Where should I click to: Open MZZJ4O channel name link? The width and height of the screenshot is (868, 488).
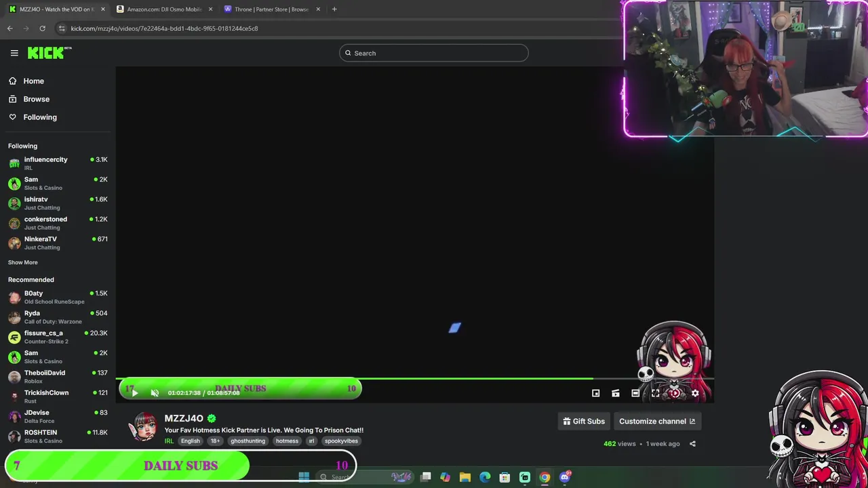(184, 418)
